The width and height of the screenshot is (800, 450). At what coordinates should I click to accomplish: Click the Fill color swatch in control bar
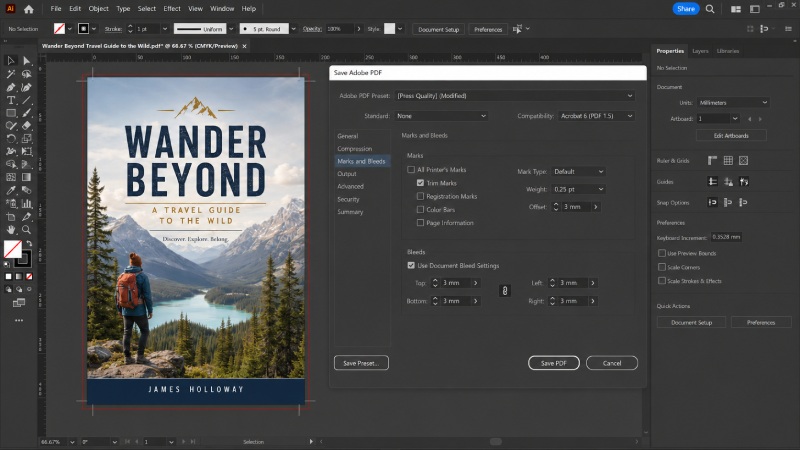coord(60,29)
